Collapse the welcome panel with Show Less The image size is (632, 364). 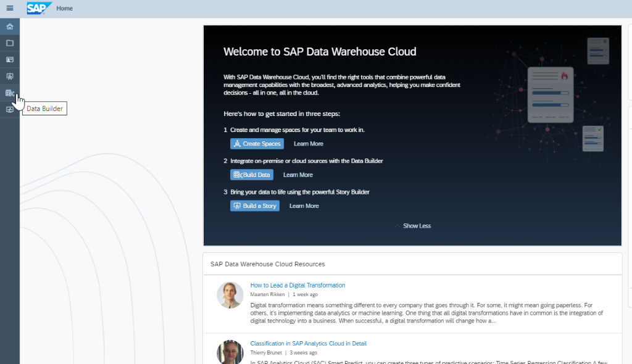click(x=413, y=226)
